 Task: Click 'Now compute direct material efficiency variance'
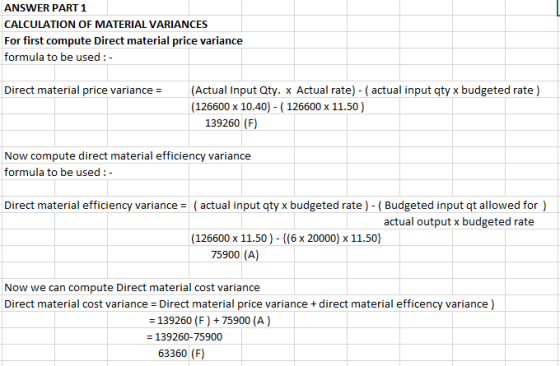(128, 156)
